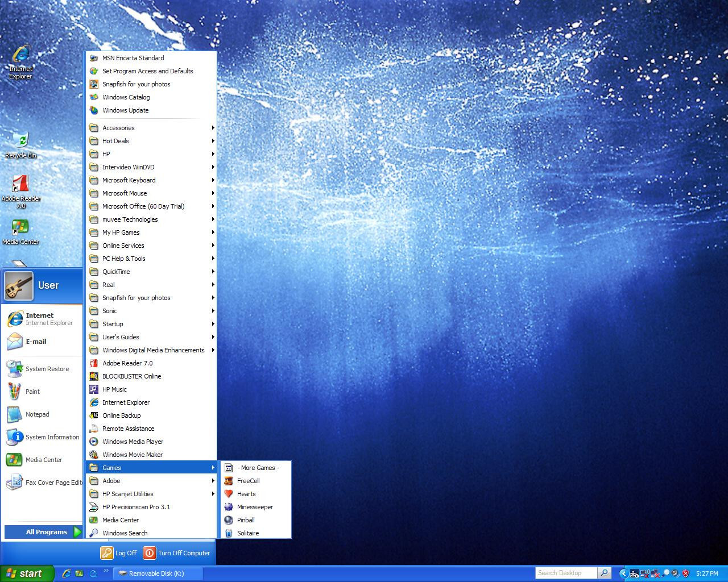Open Pinball game
This screenshot has width=728, height=582.
(255, 520)
